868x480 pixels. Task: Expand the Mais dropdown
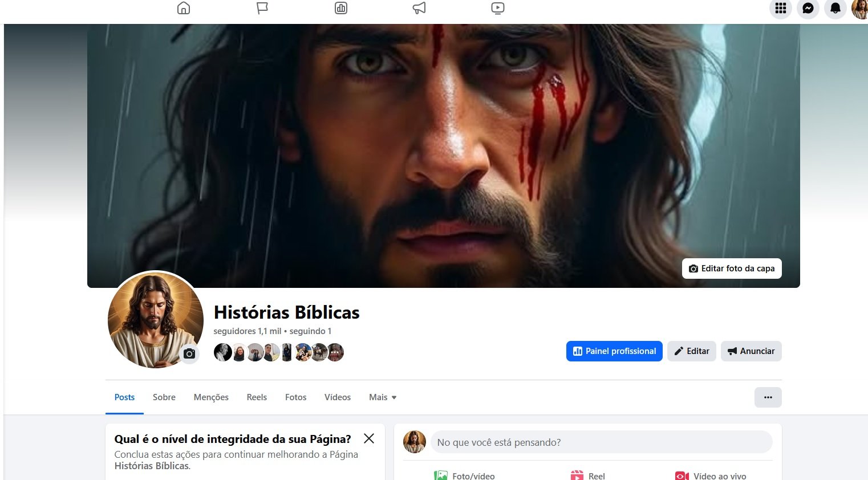(x=383, y=397)
